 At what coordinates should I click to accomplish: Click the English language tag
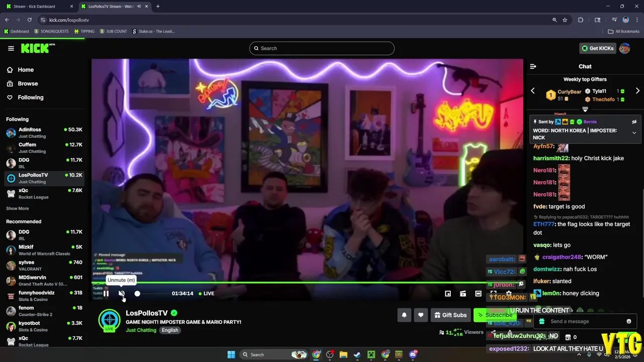pyautogui.click(x=170, y=330)
